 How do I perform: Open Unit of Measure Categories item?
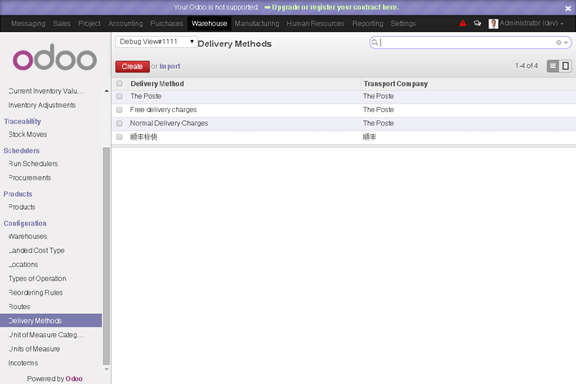coord(46,335)
